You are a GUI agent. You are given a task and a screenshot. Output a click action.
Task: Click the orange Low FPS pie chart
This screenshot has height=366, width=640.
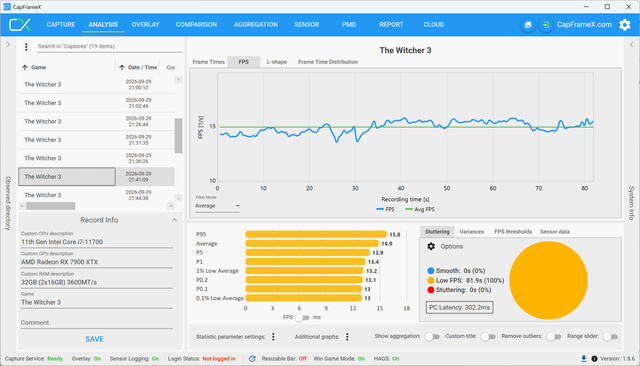tap(548, 280)
